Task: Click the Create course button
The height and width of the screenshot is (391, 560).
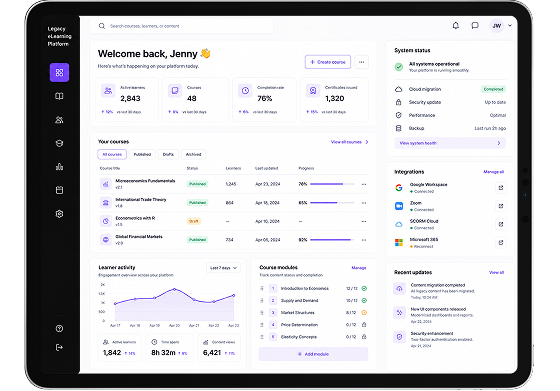Action: click(x=328, y=62)
